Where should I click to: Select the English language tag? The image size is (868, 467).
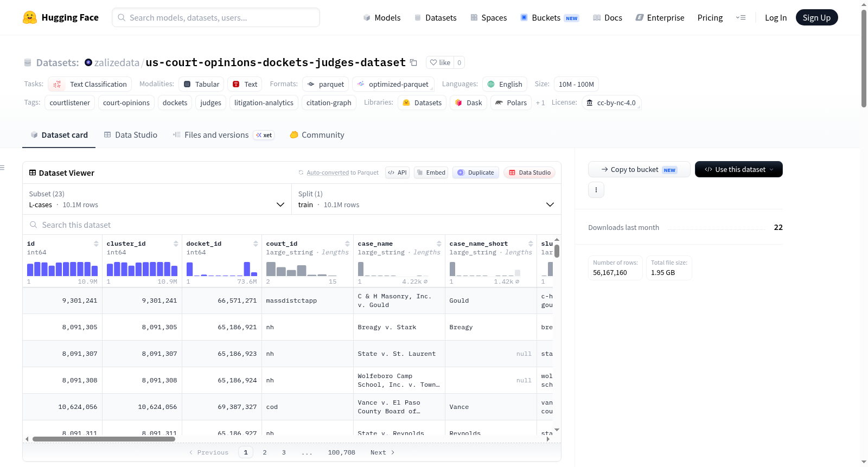click(x=505, y=84)
